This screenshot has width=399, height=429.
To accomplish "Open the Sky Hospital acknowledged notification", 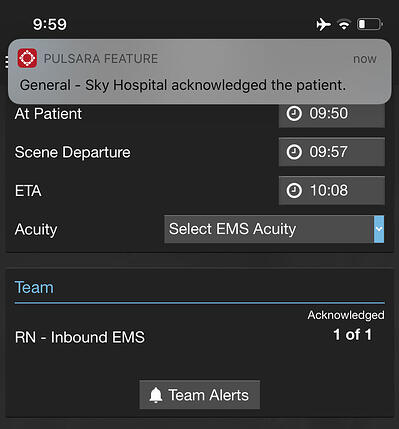I will pos(199,72).
